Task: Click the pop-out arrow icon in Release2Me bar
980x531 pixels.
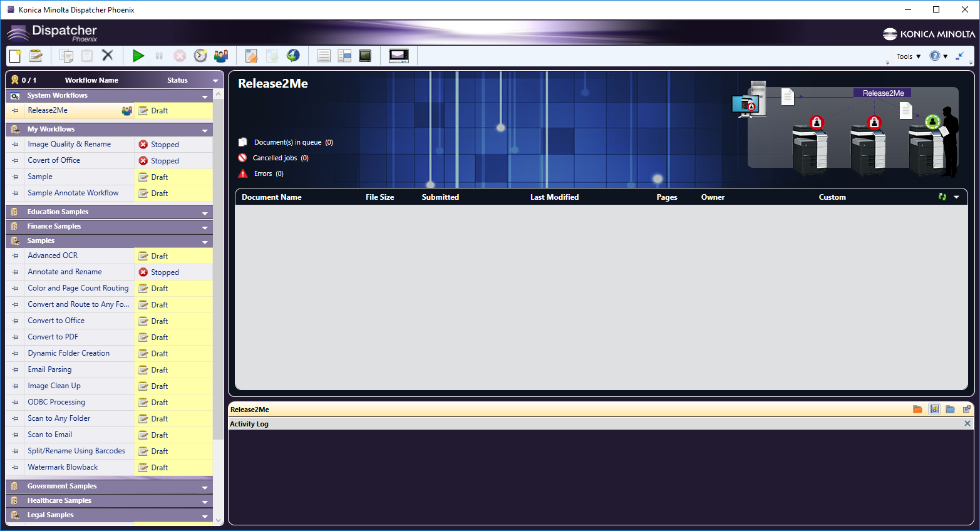Action: point(967,410)
